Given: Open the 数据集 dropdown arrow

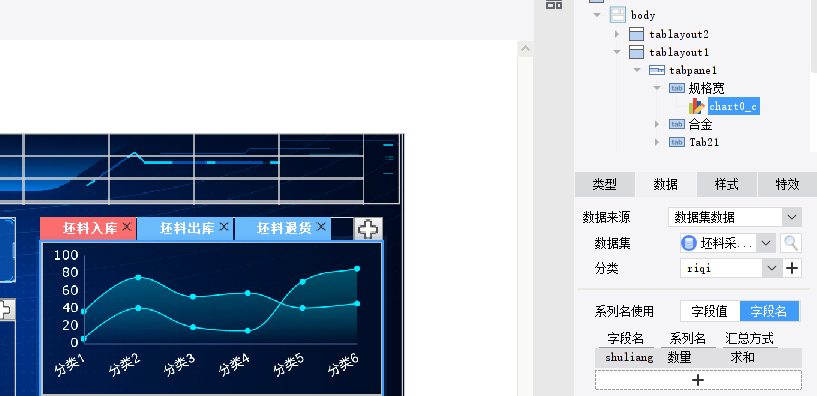Looking at the screenshot, I should [766, 243].
